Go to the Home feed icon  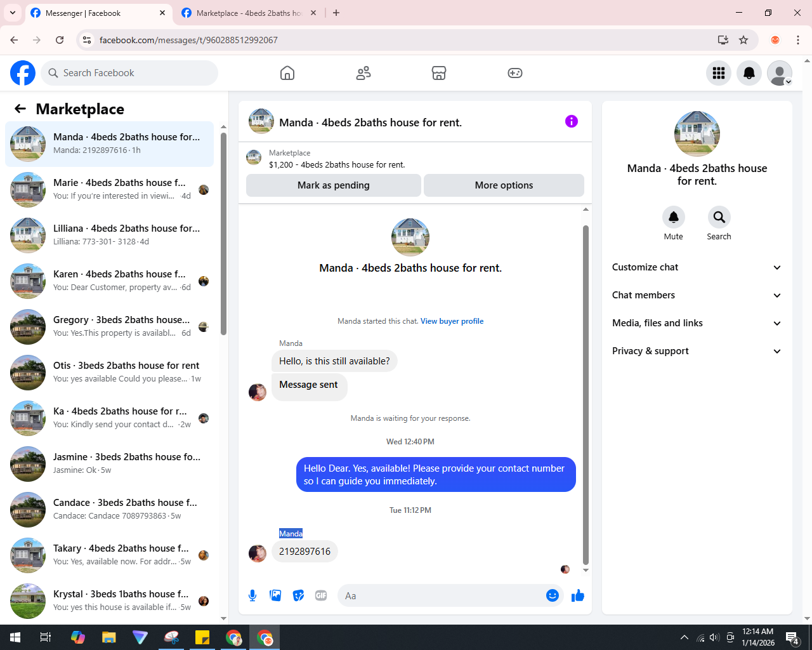[x=287, y=73]
